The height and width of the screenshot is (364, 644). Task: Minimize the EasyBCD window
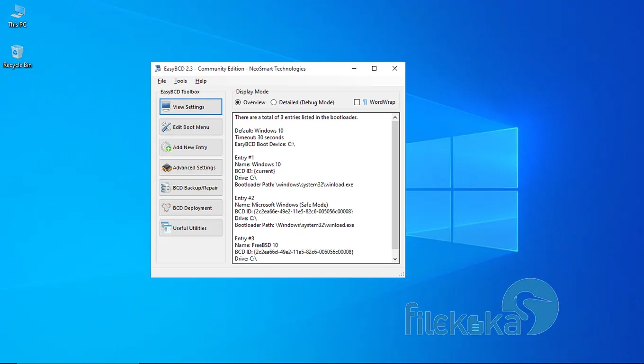pyautogui.click(x=354, y=68)
